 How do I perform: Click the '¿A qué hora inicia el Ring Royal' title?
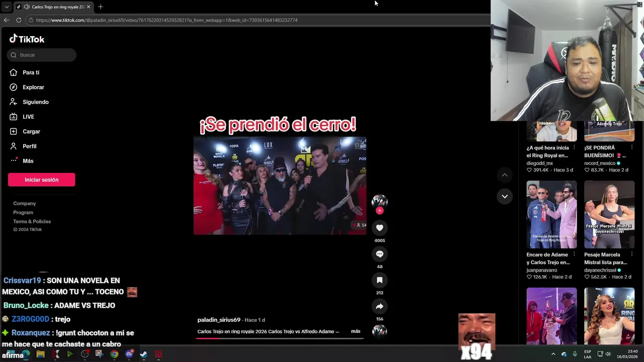pos(548,152)
